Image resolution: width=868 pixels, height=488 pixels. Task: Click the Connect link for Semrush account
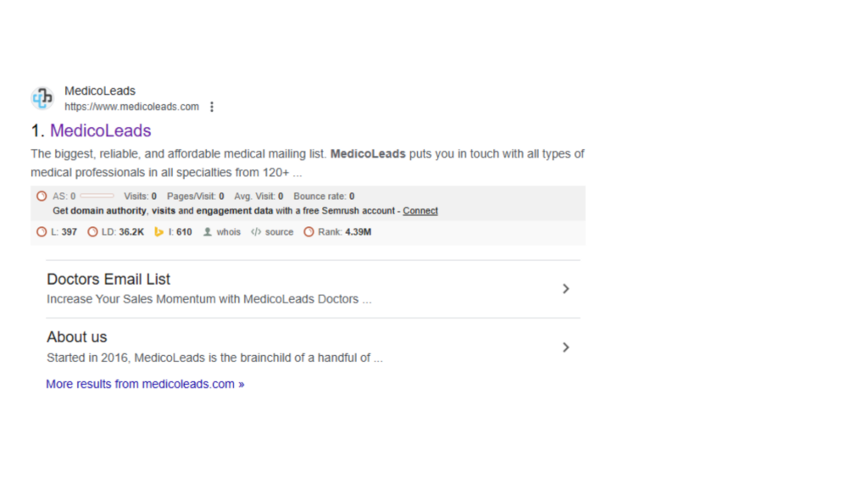(420, 211)
